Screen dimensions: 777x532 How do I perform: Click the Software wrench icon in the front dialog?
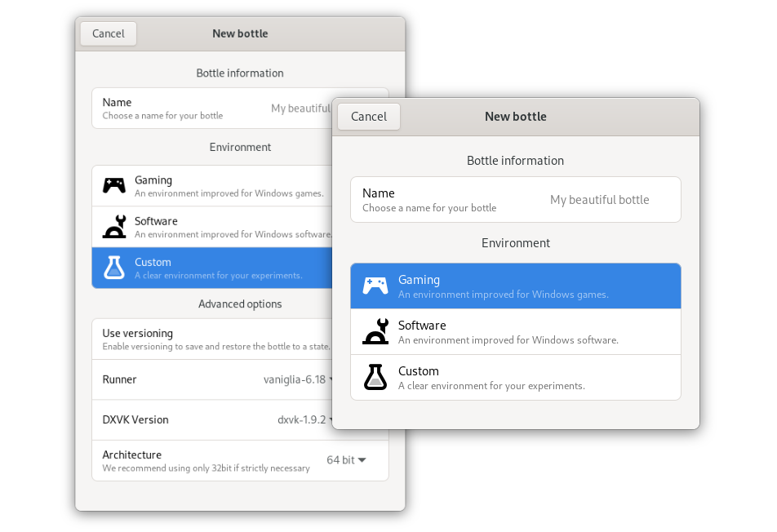[375, 331]
